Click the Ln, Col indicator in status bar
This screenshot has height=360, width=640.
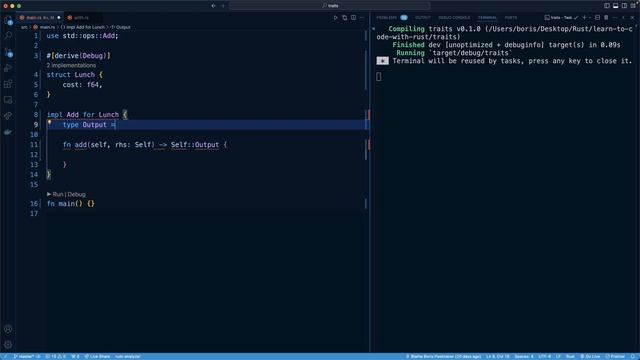coord(498,356)
